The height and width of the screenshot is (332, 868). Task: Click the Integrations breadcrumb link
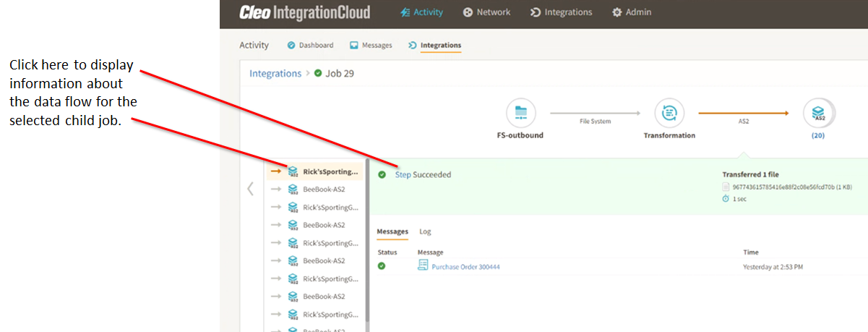(275, 73)
